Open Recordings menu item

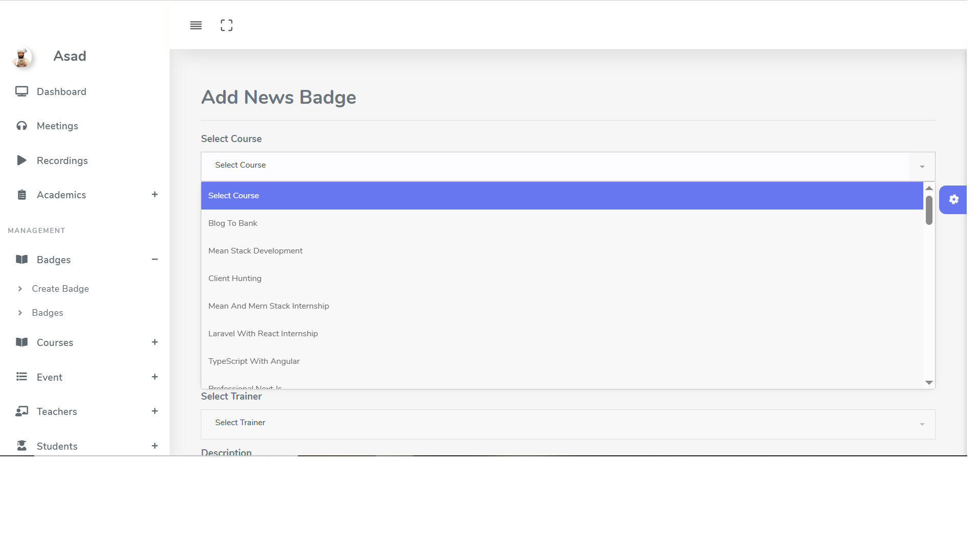(x=62, y=160)
